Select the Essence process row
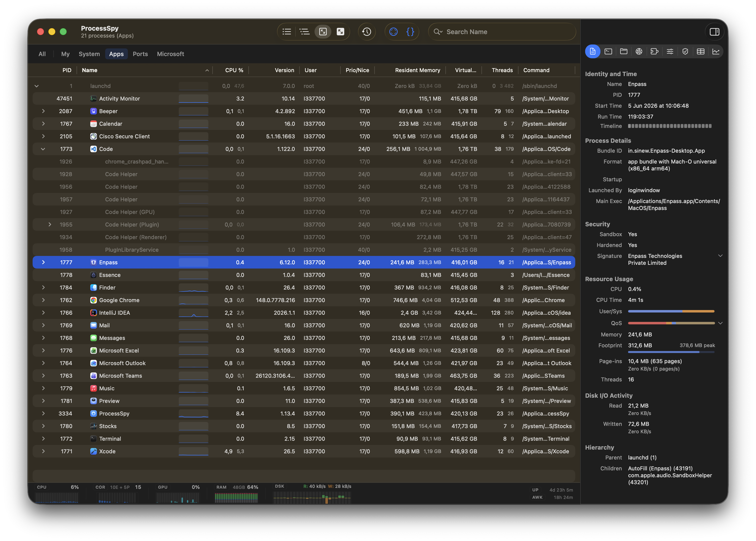 (304, 275)
